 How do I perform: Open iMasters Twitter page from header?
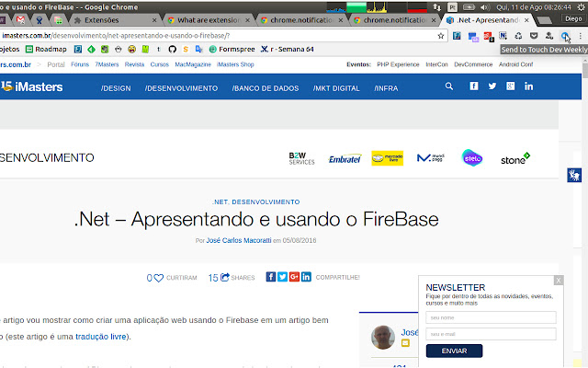point(492,86)
